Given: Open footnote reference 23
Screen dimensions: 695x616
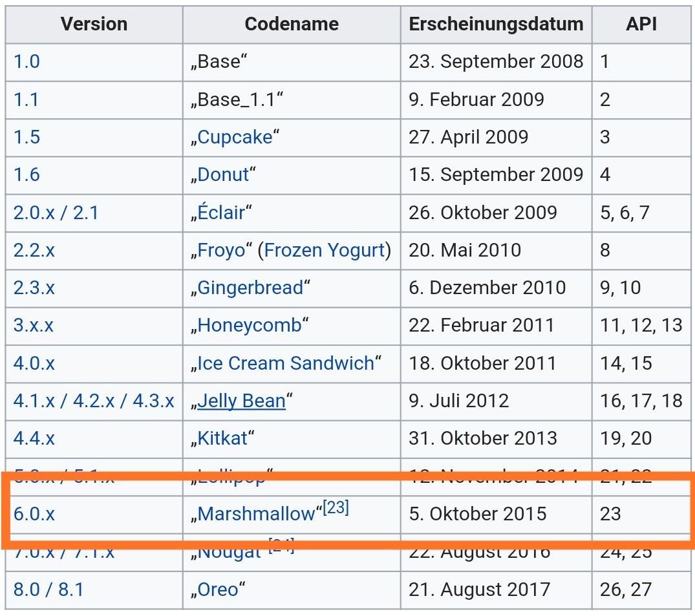Looking at the screenshot, I should [336, 507].
